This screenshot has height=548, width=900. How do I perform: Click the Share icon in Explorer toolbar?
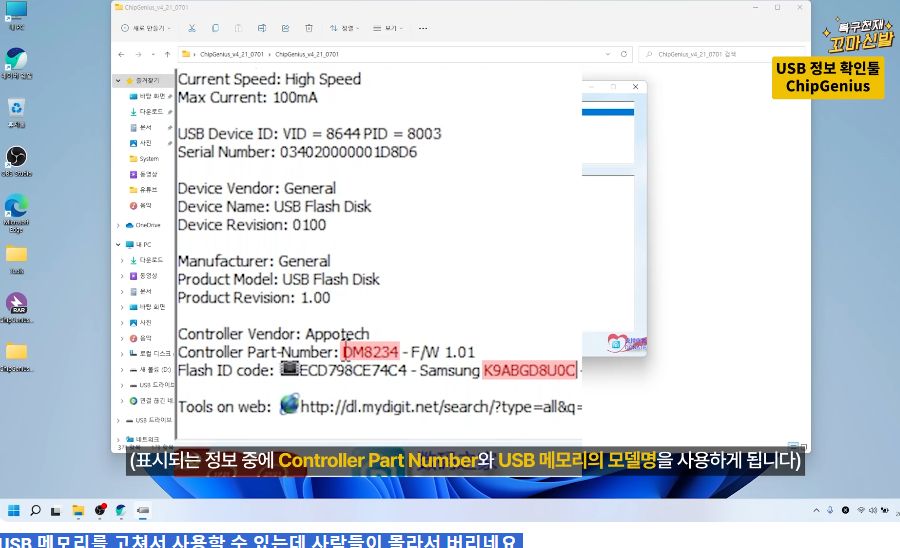coord(285,28)
